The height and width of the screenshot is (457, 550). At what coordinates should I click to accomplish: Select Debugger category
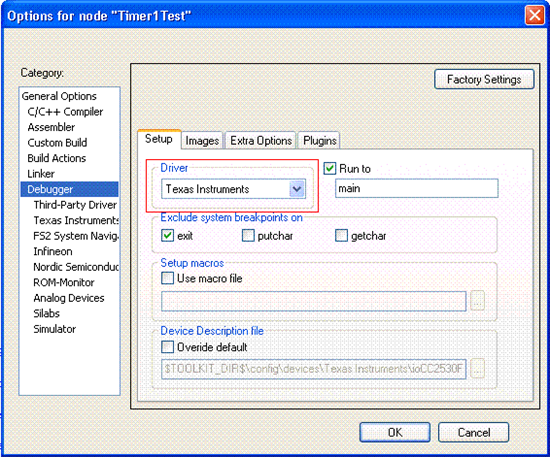[x=69, y=189]
